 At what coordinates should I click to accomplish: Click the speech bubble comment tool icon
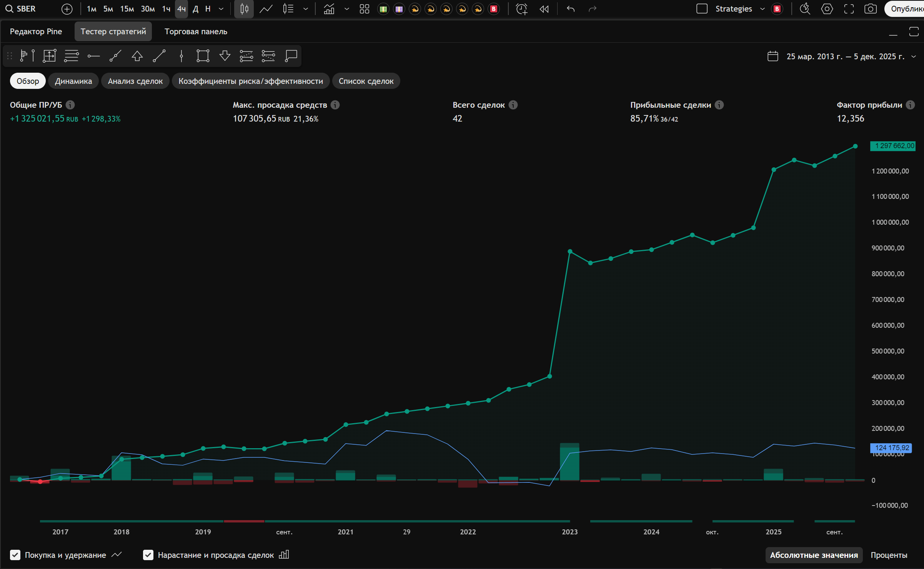291,56
